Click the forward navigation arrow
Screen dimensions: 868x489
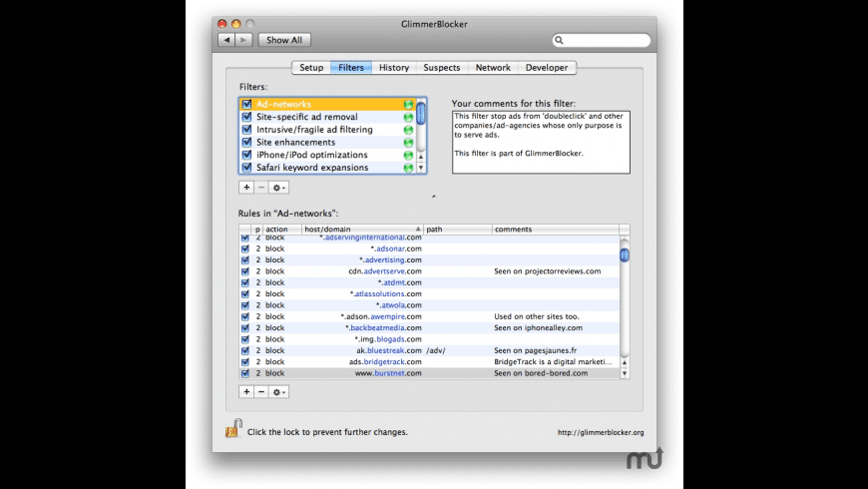click(x=243, y=40)
